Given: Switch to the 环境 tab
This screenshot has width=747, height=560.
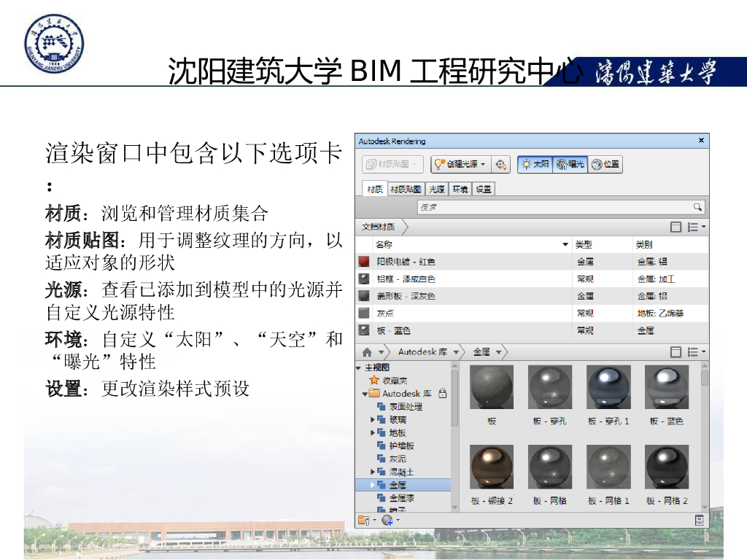Looking at the screenshot, I should tap(460, 189).
